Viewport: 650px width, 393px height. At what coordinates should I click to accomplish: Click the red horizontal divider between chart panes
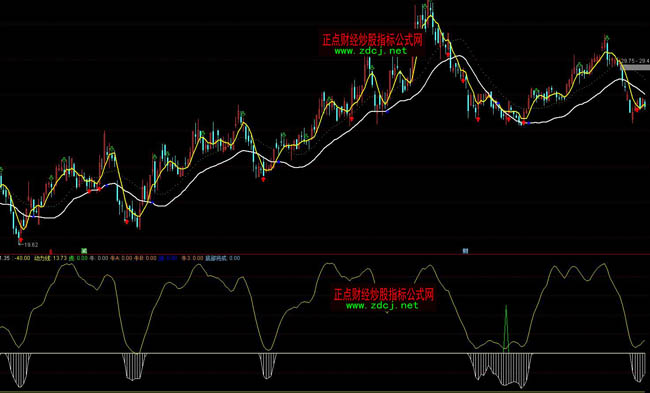coord(325,254)
